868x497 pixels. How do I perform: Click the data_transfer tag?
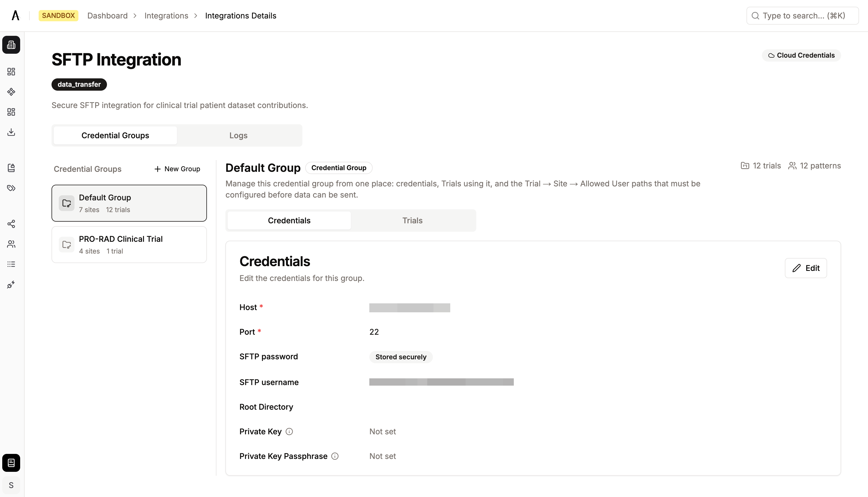tap(79, 84)
